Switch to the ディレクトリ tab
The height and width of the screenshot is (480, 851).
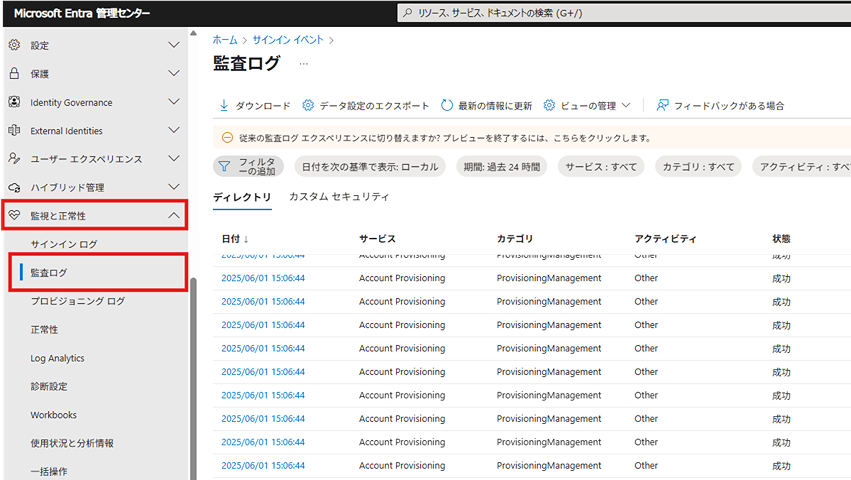pos(242,197)
